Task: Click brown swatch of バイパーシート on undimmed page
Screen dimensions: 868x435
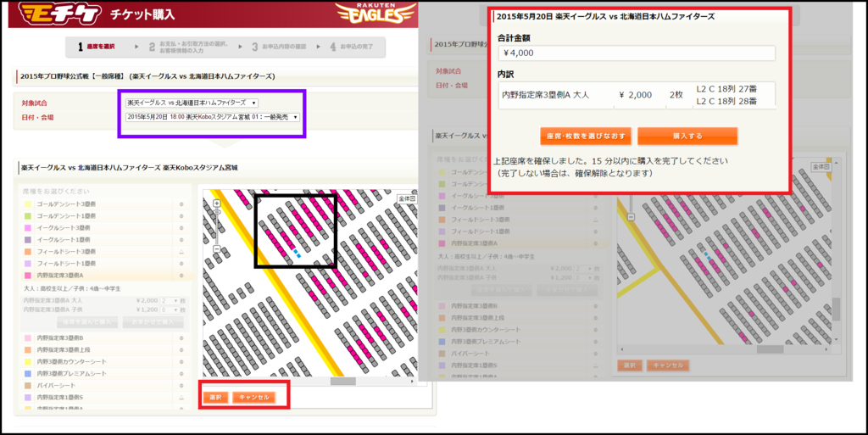Action: (28, 385)
